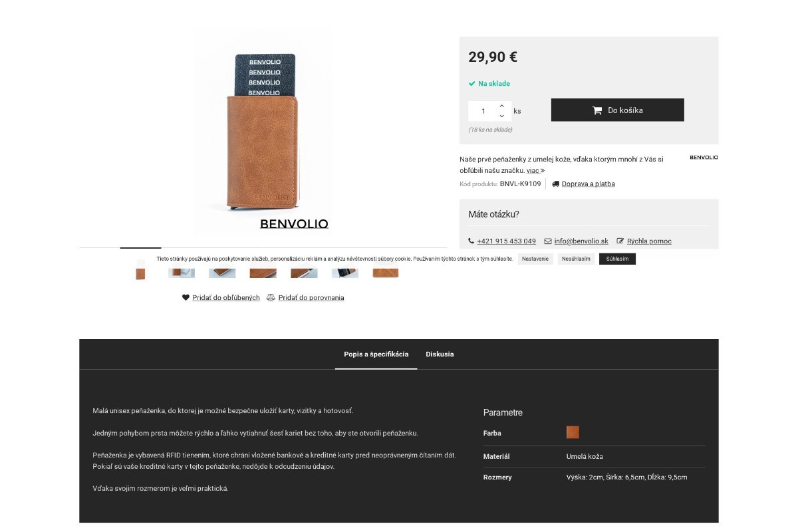The image size is (798, 532).
Task: Click the quantity input field
Action: click(483, 112)
